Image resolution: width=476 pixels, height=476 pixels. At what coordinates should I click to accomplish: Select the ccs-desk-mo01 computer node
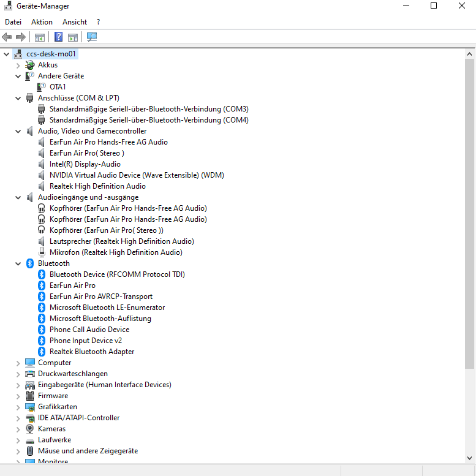51,54
